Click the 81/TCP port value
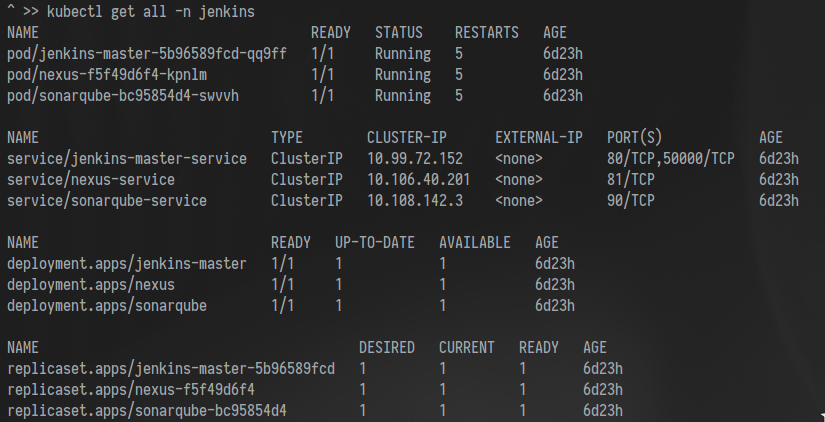Screen dimensions: 825x422 pyautogui.click(x=630, y=180)
